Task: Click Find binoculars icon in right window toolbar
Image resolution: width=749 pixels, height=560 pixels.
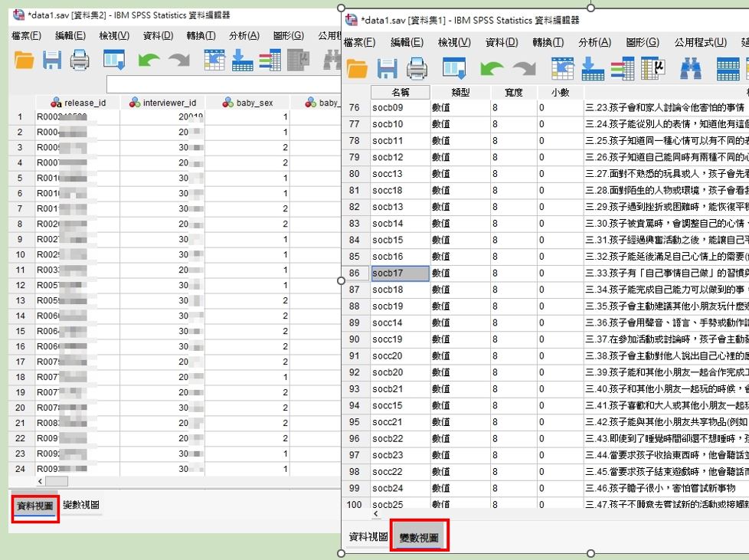Action: (692, 70)
